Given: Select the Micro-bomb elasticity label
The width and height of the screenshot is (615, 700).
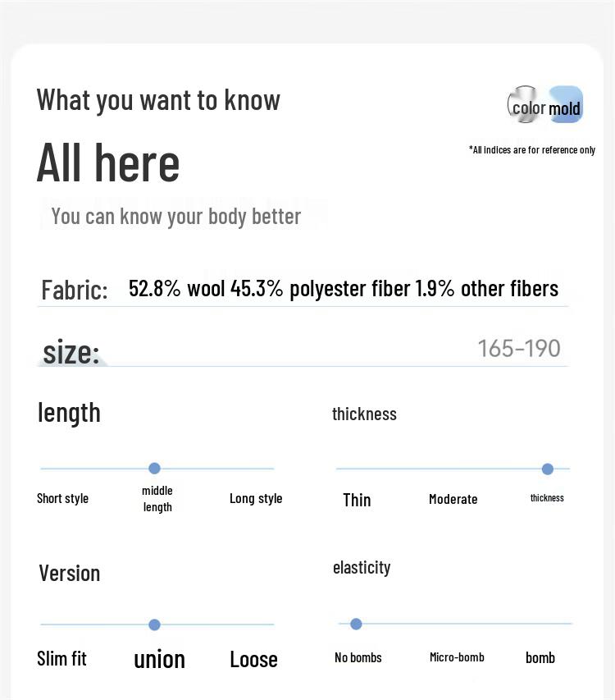Looking at the screenshot, I should 457,657.
